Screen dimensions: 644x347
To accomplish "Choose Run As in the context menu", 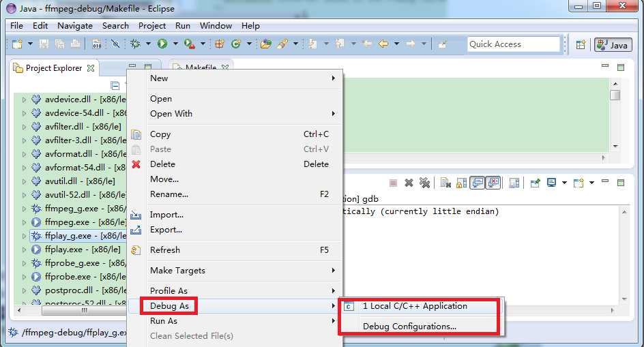I will tap(235, 321).
